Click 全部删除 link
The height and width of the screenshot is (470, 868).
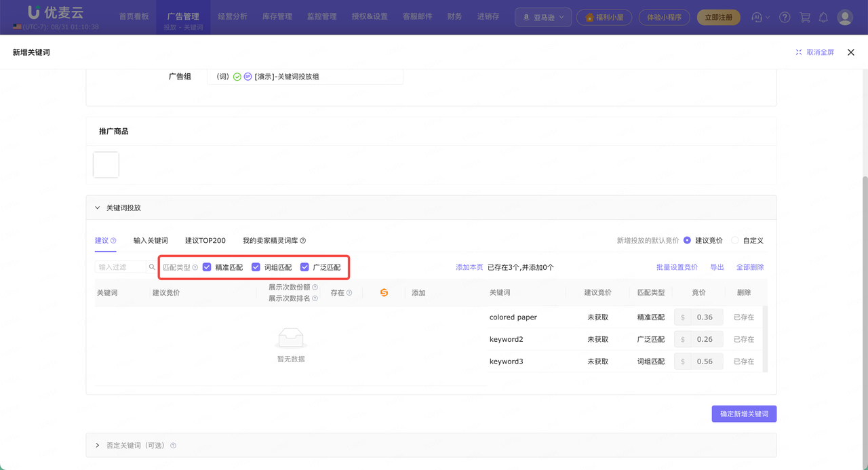(x=750, y=267)
